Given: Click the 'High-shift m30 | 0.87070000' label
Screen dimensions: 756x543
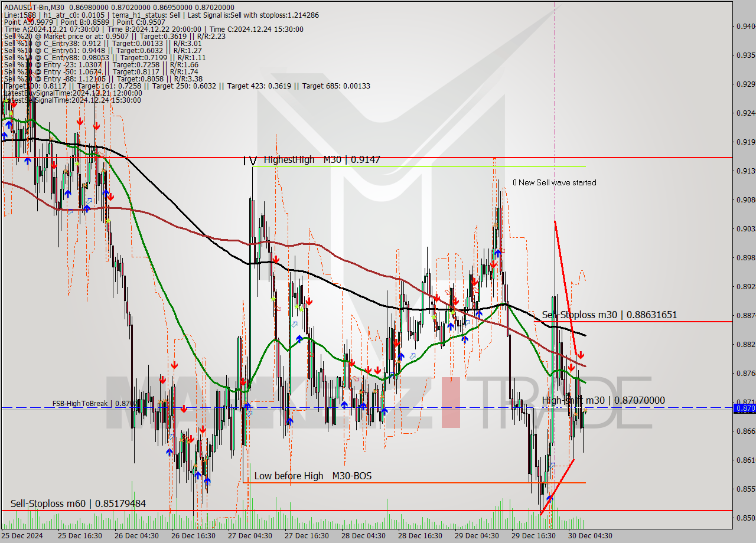Looking at the screenshot, I should pyautogui.click(x=603, y=400).
